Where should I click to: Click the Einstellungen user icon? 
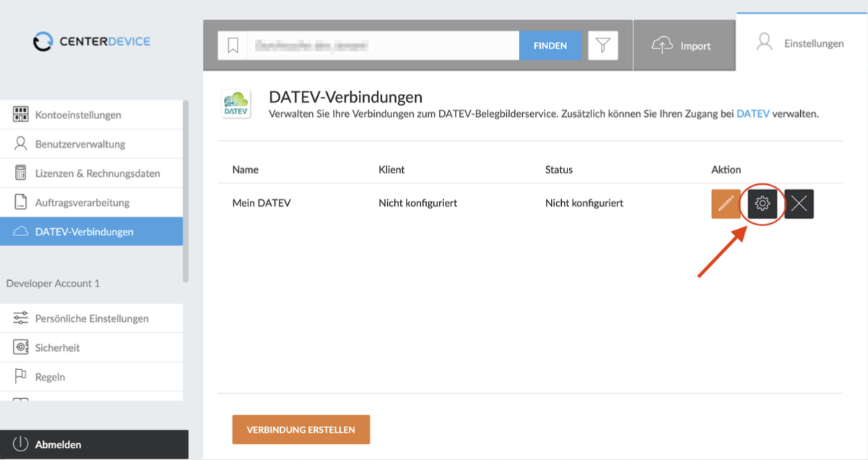click(x=764, y=43)
